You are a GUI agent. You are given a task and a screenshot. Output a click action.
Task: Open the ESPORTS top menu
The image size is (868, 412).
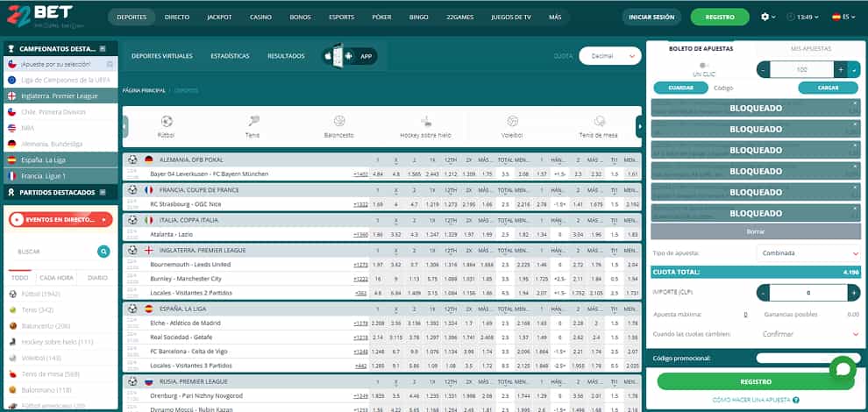(x=342, y=18)
